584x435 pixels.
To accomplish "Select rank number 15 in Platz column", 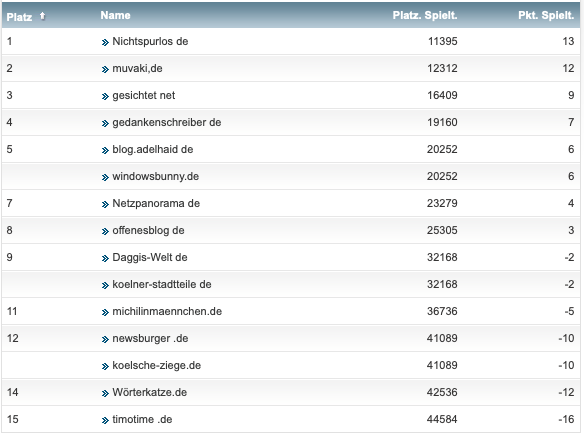I will coord(12,419).
